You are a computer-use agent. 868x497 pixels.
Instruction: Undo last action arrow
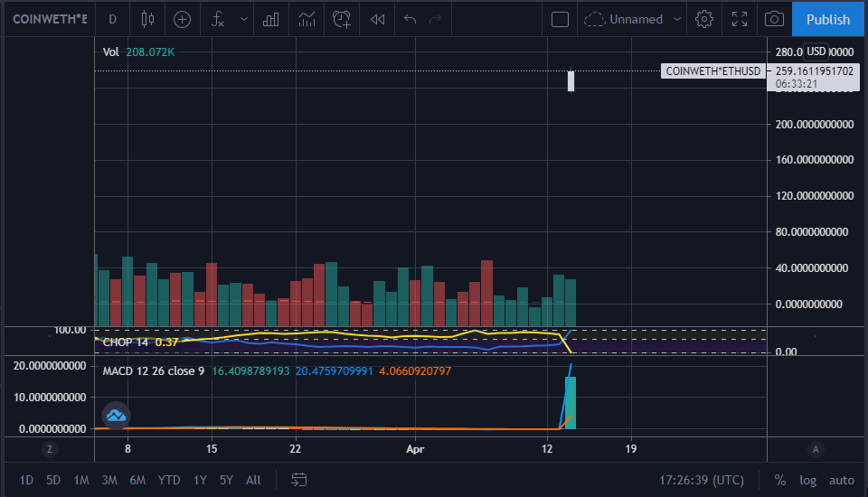(410, 19)
